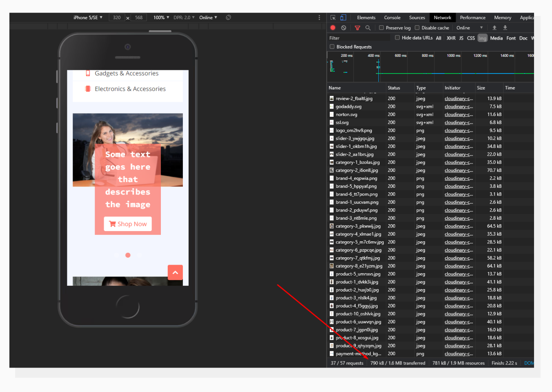Enable the Disable cache checkbox
Image resolution: width=552 pixels, height=392 pixels.
(417, 27)
